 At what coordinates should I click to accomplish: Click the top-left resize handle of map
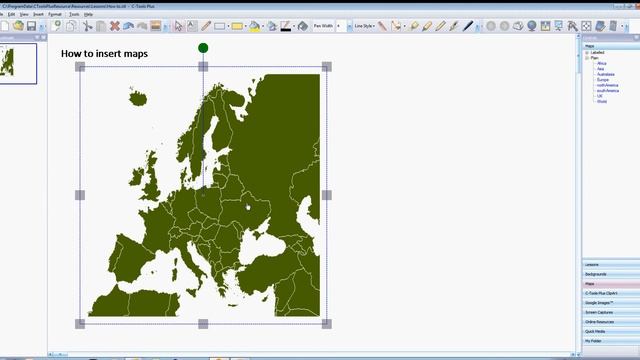tap(80, 67)
